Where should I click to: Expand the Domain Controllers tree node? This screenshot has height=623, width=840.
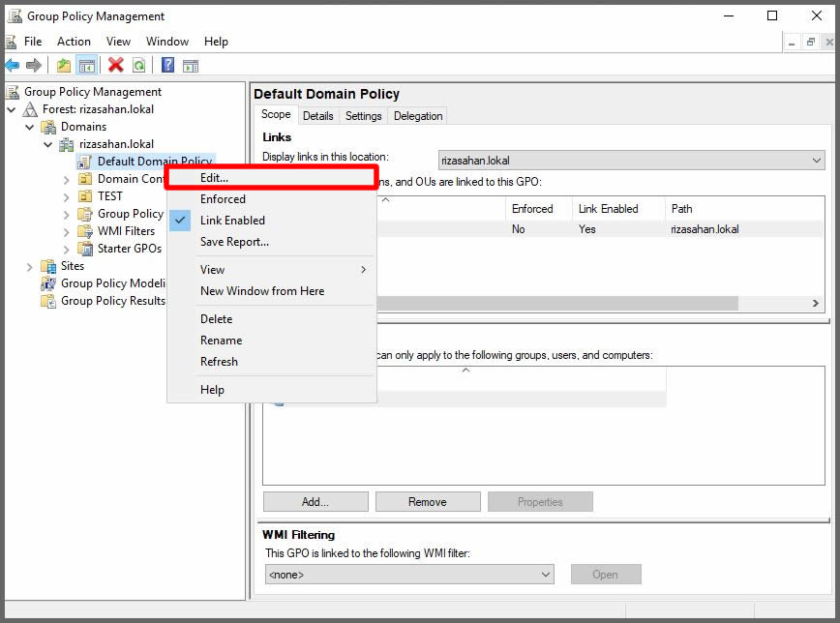tap(67, 180)
